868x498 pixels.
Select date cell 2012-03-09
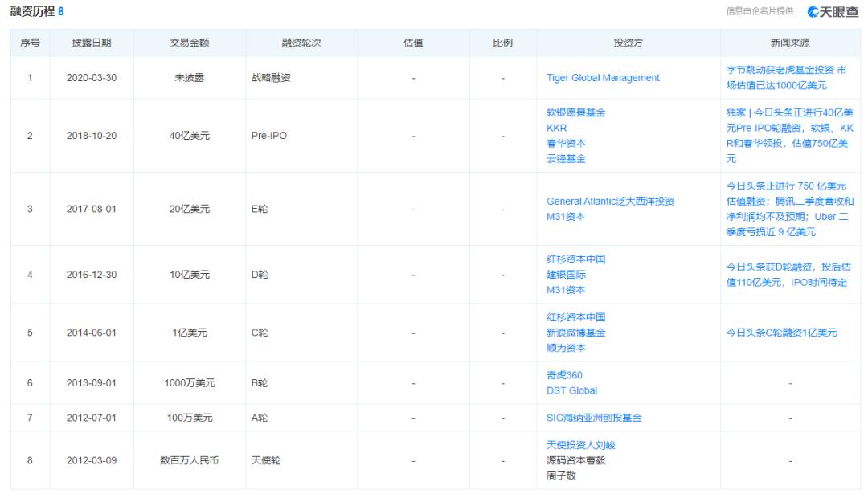(x=92, y=461)
